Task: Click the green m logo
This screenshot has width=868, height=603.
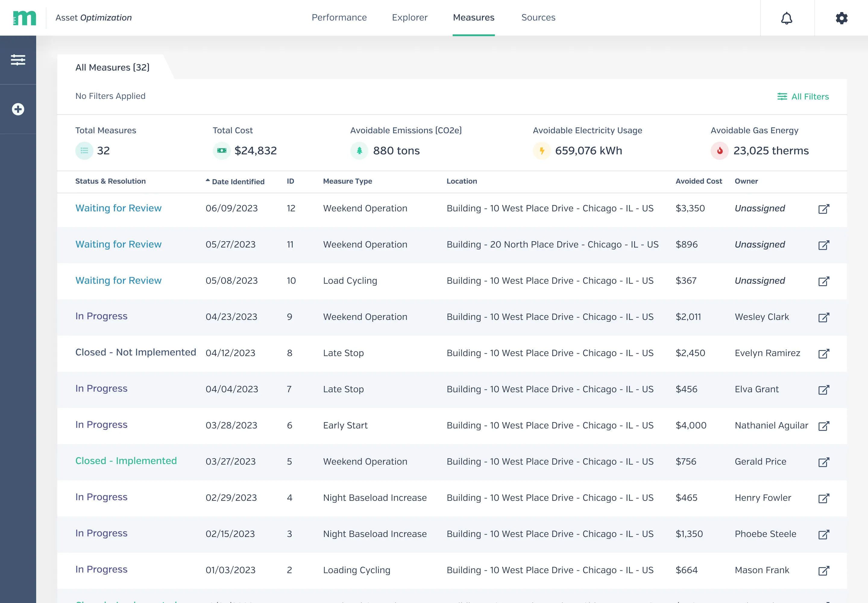Action: coord(24,18)
